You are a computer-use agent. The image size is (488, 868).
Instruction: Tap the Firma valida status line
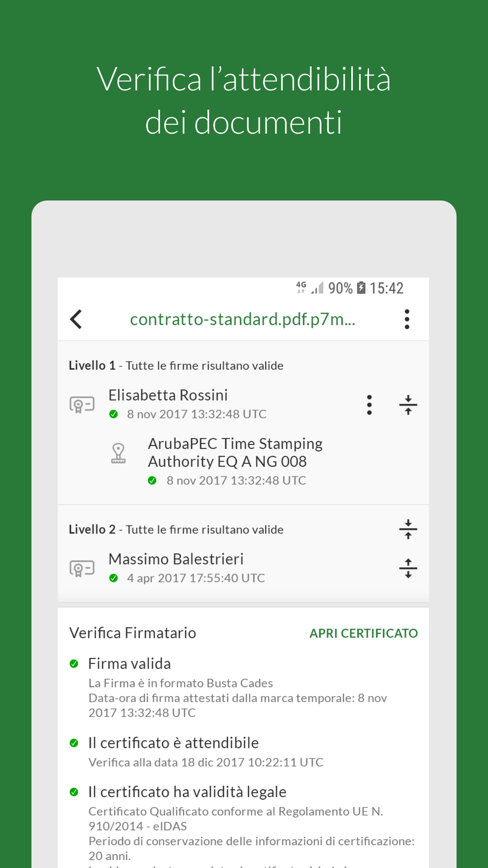click(x=129, y=664)
